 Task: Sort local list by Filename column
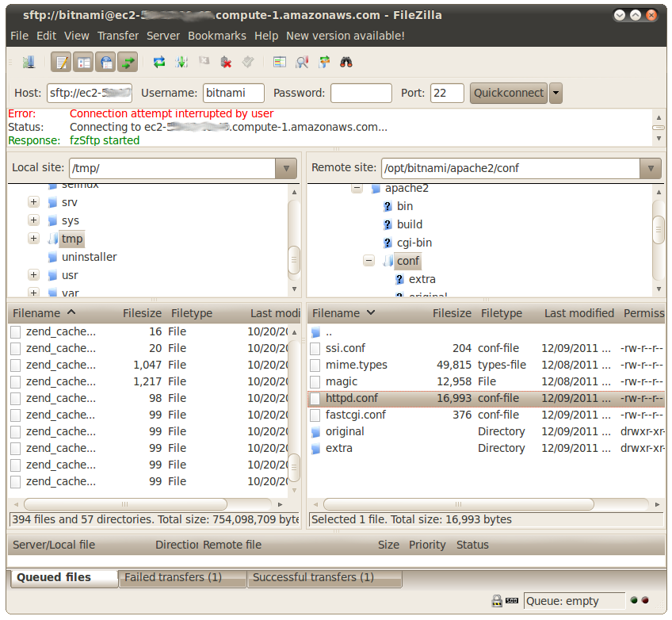(x=62, y=313)
